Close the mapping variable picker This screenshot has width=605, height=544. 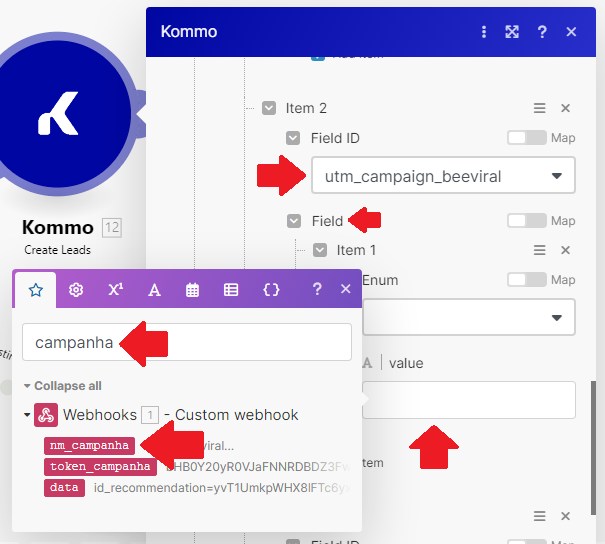346,289
